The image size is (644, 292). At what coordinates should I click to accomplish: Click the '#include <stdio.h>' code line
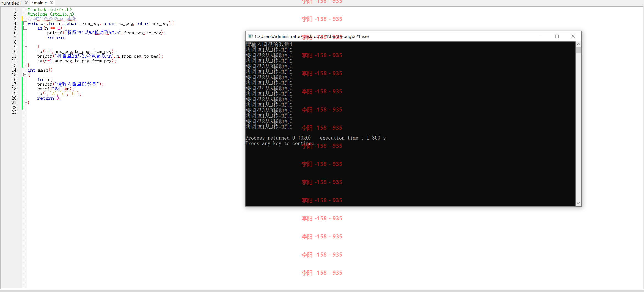pyautogui.click(x=49, y=10)
